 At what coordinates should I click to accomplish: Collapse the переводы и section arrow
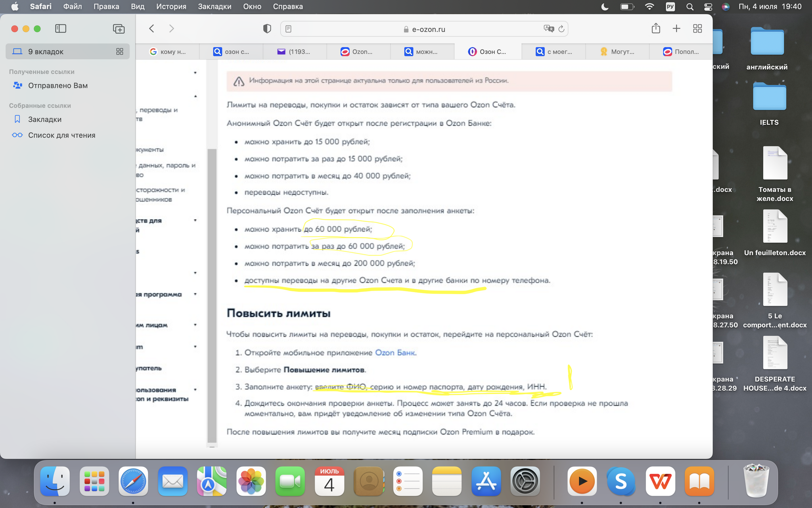tap(195, 96)
